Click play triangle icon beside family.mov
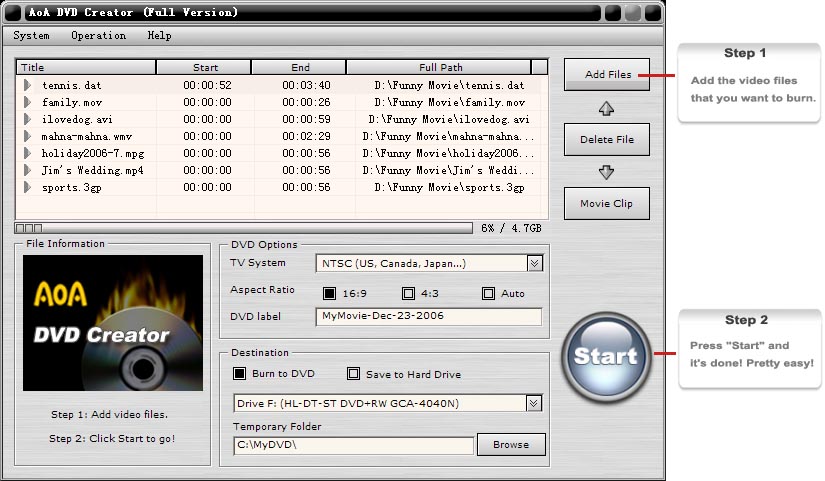This screenshot has height=481, width=825. 28,103
